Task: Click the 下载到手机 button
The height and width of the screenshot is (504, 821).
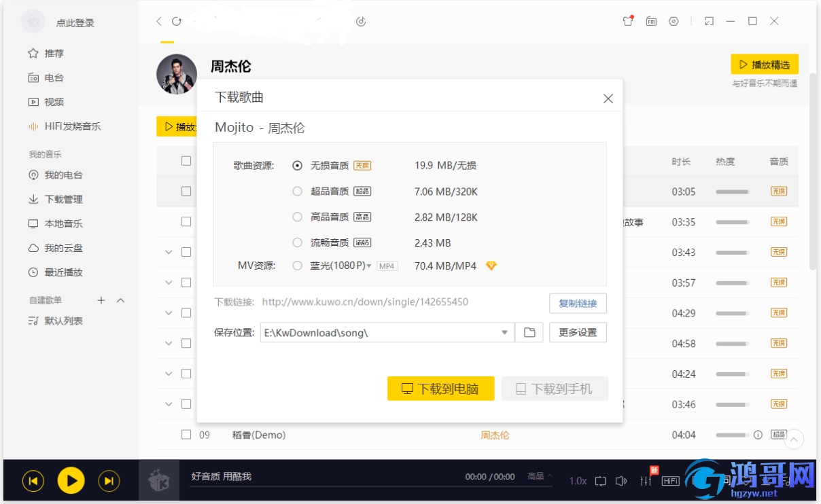Action: point(555,389)
